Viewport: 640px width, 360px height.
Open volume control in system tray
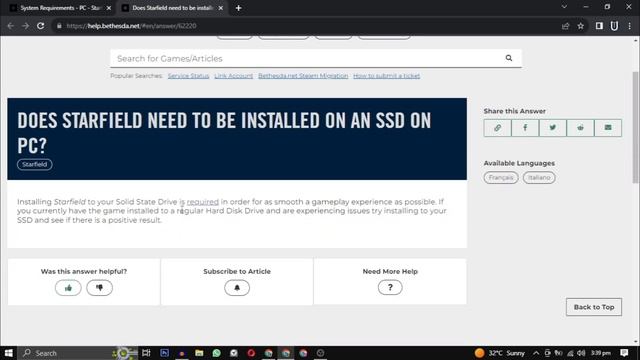581,353
